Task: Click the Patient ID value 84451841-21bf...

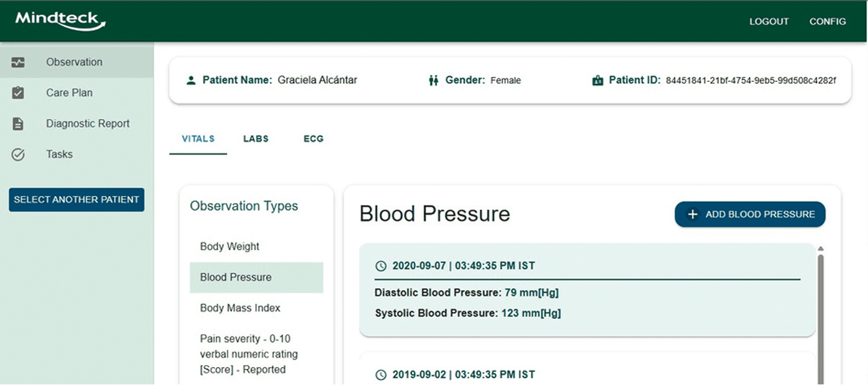Action: (x=751, y=81)
